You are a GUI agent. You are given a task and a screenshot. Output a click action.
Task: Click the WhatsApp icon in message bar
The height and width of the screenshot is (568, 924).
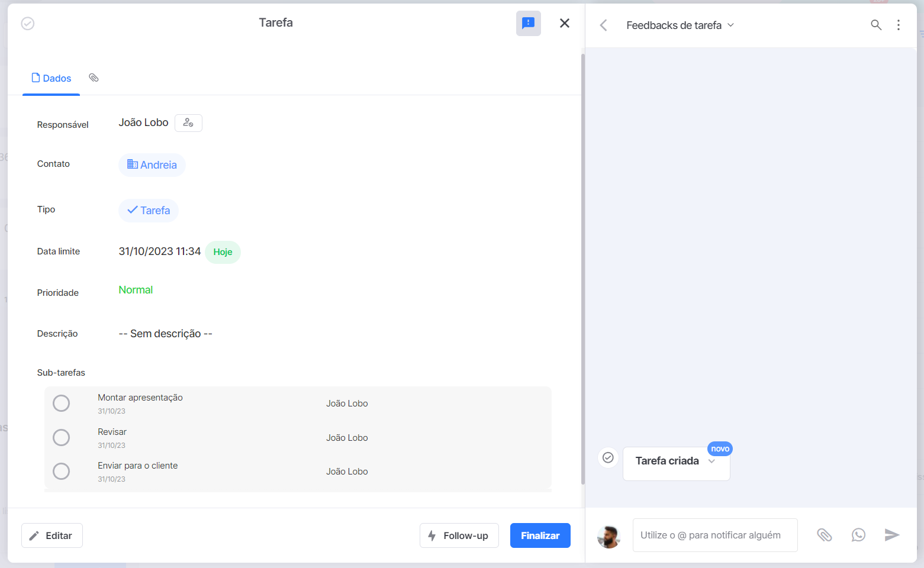tap(858, 535)
